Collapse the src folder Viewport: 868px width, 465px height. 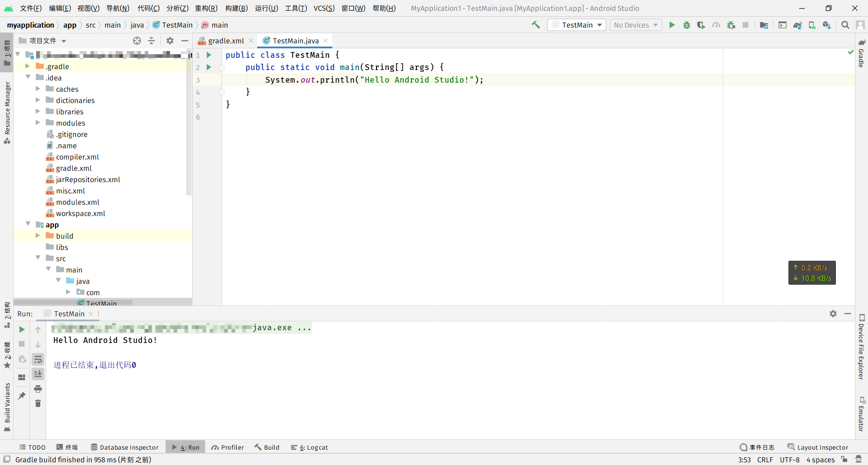[38, 258]
